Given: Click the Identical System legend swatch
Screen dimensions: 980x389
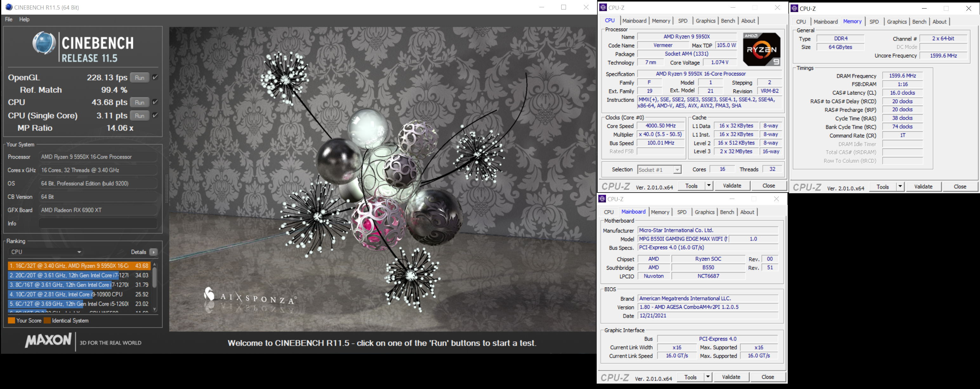Looking at the screenshot, I should 47,320.
